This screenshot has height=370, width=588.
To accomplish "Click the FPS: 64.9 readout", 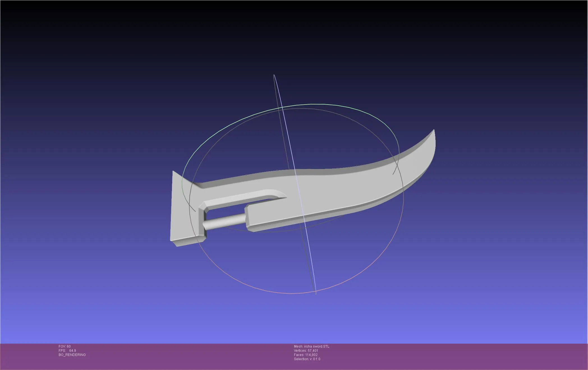I will coord(67,351).
